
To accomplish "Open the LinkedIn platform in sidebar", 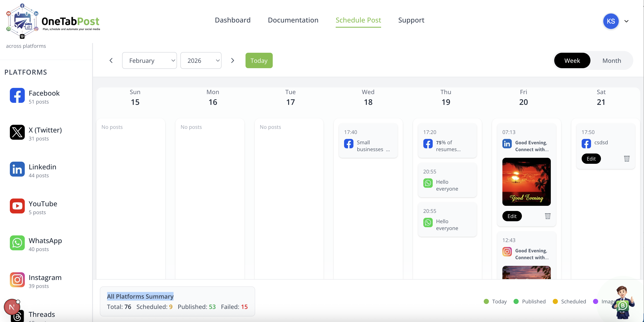I will pos(17,169).
